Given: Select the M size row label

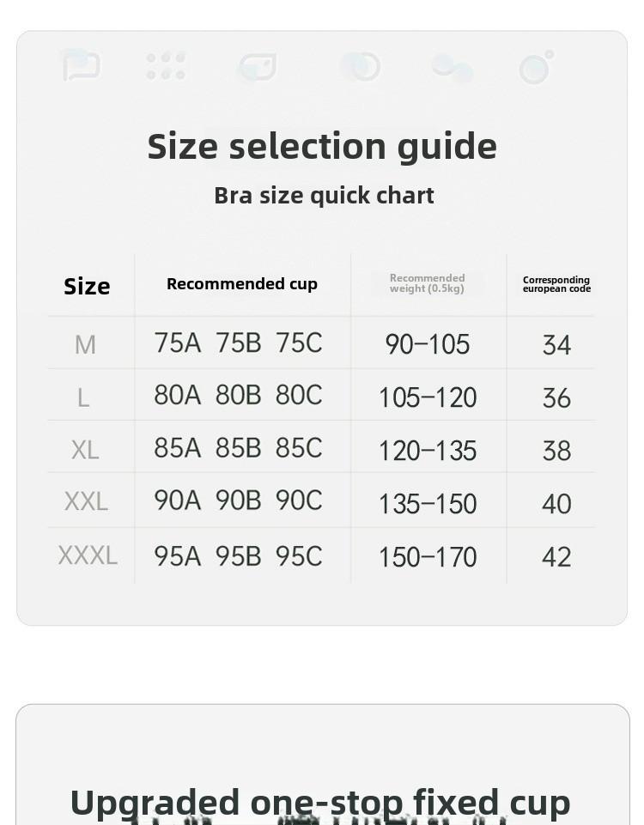Looking at the screenshot, I should coord(85,345).
